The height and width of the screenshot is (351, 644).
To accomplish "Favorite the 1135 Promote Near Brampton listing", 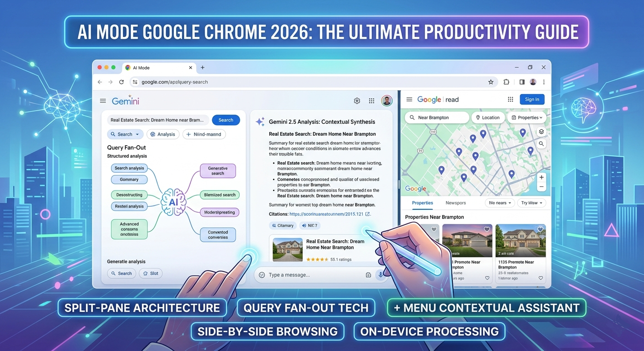I will click(540, 229).
